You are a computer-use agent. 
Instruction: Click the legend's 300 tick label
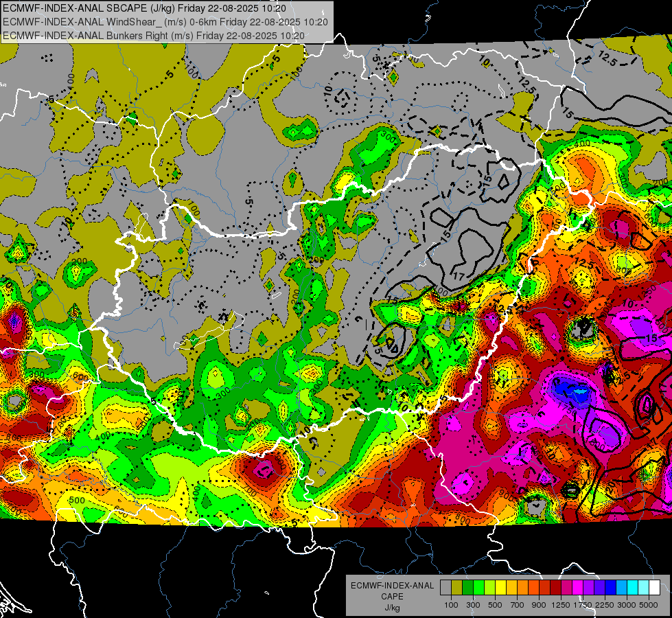tap(473, 605)
